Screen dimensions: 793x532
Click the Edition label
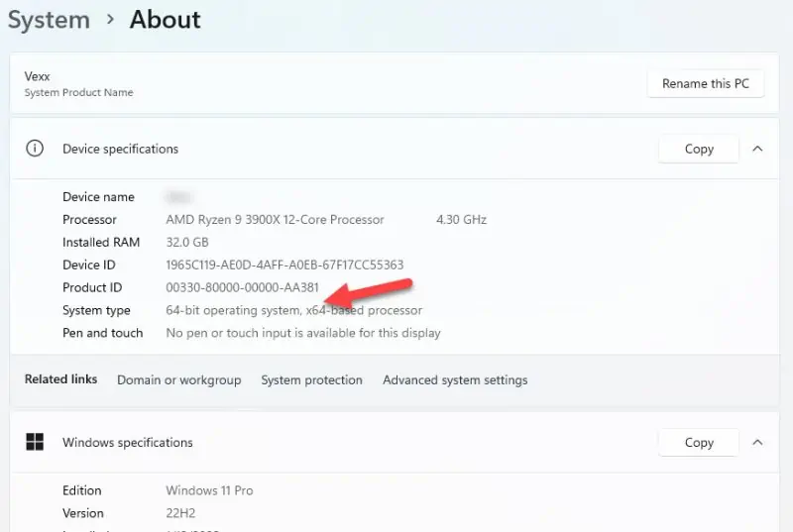[82, 490]
